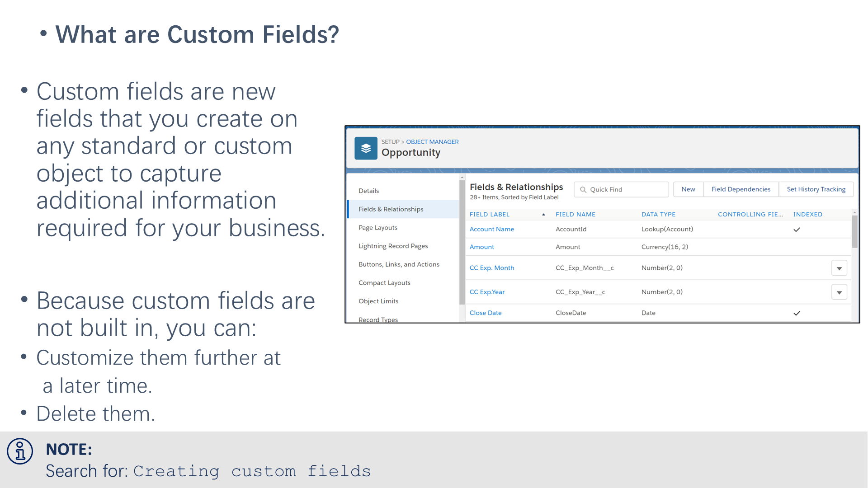The width and height of the screenshot is (868, 488).
Task: Open the Account Name field link
Action: coord(492,229)
